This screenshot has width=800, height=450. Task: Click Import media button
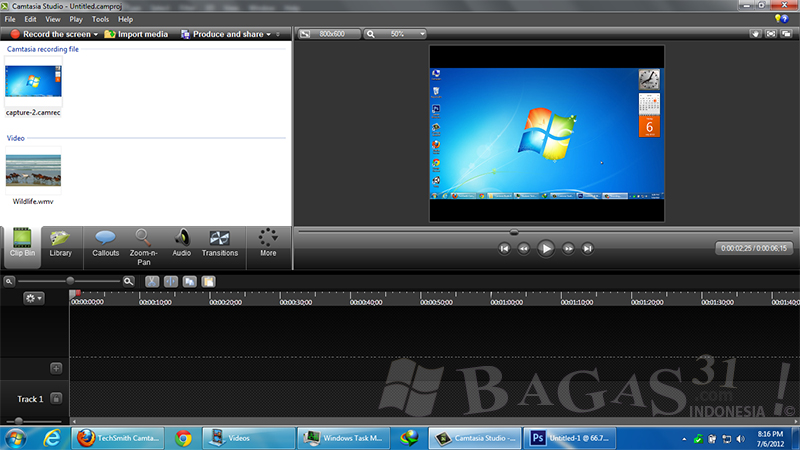136,34
